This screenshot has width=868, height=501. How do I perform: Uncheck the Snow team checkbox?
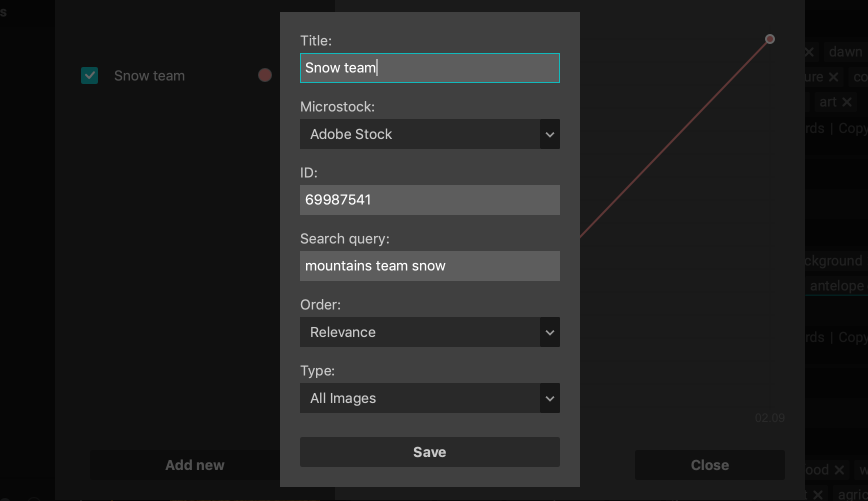89,75
